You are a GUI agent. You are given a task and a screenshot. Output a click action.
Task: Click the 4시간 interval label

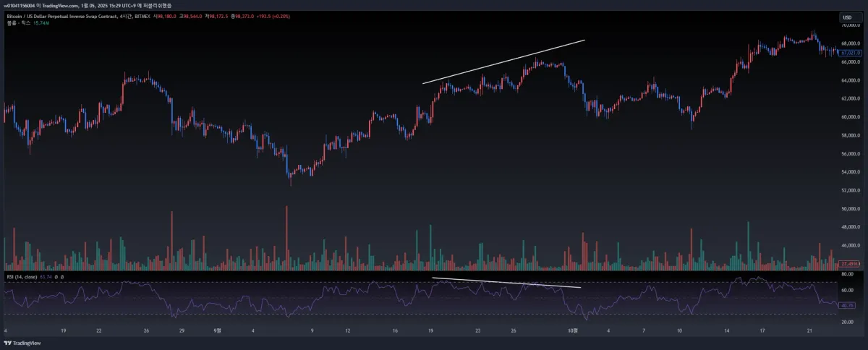tap(126, 17)
